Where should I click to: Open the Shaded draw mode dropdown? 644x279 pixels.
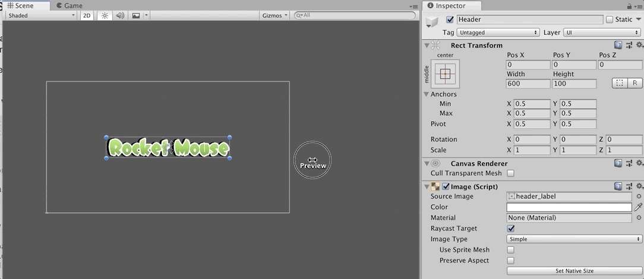42,15
